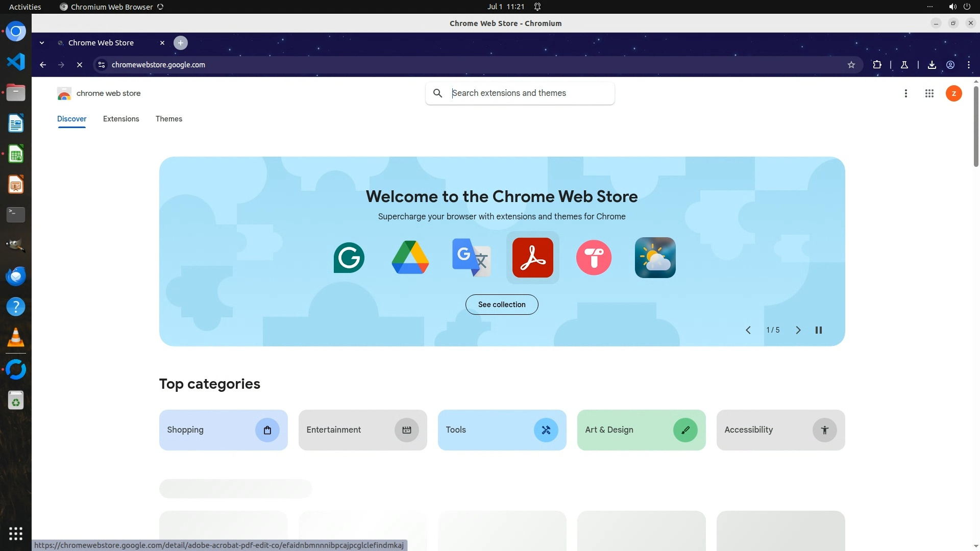Open the browser Extensions puzzle icon

click(877, 65)
